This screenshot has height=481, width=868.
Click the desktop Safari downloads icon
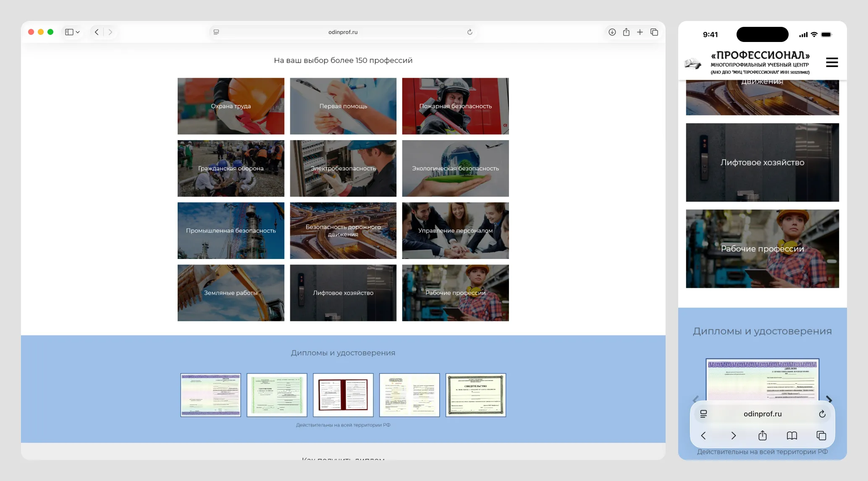point(612,32)
